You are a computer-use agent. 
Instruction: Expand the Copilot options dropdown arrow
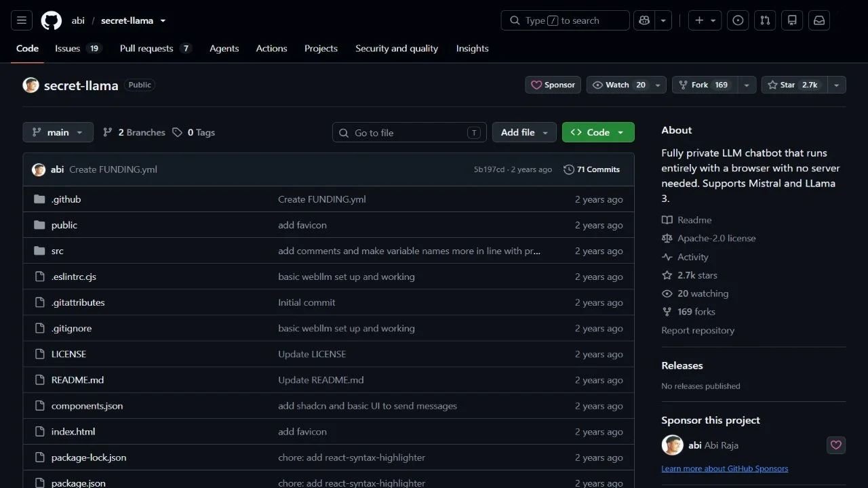coord(663,20)
